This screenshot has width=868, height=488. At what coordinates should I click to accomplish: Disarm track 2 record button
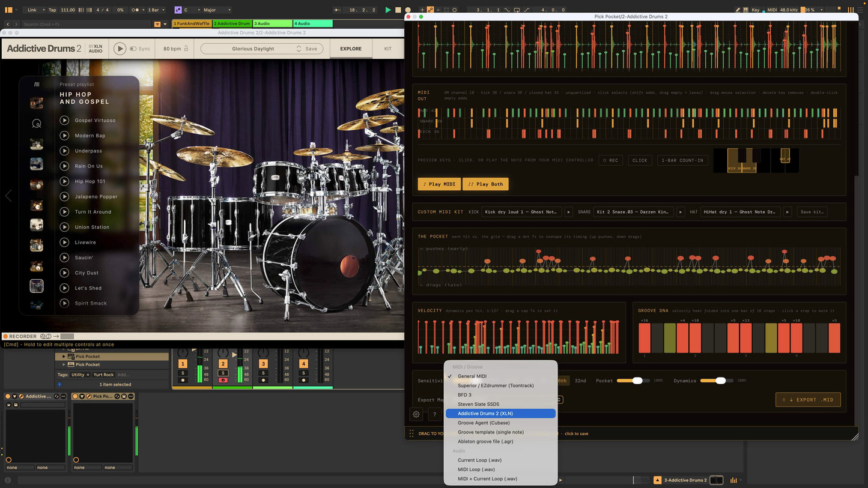(223, 380)
